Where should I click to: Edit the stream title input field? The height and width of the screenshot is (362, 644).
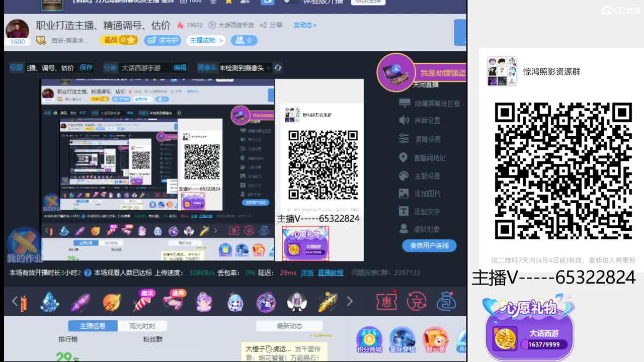[x=50, y=67]
